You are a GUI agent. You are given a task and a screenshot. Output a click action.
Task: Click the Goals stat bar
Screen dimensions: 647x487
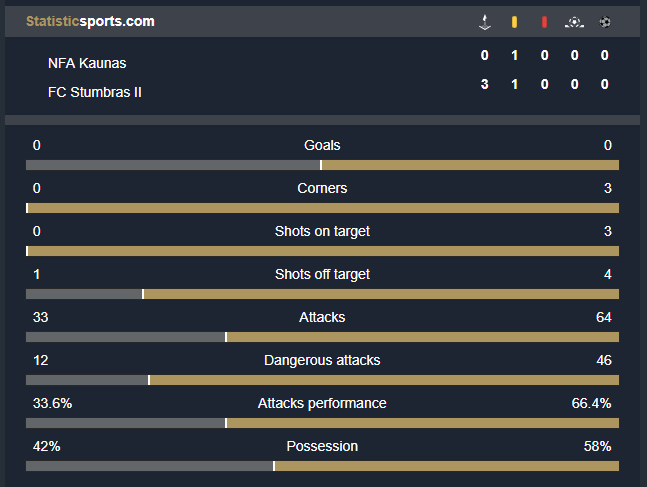322,165
